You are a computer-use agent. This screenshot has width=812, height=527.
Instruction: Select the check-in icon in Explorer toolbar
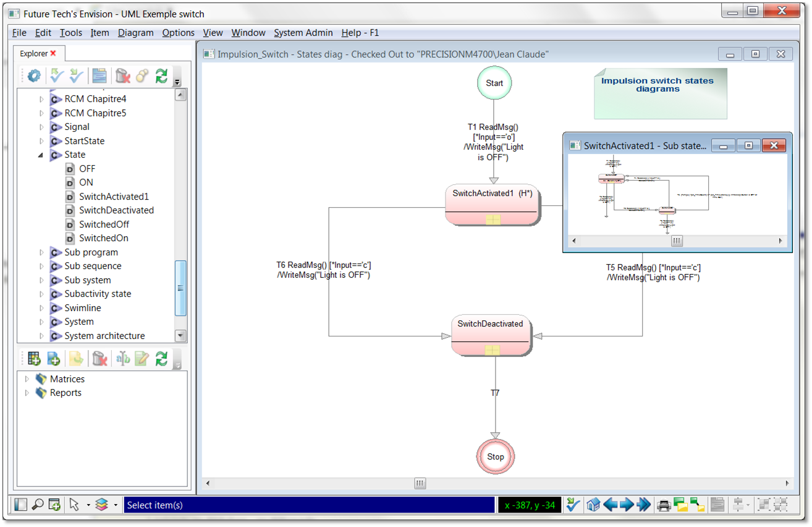[77, 75]
